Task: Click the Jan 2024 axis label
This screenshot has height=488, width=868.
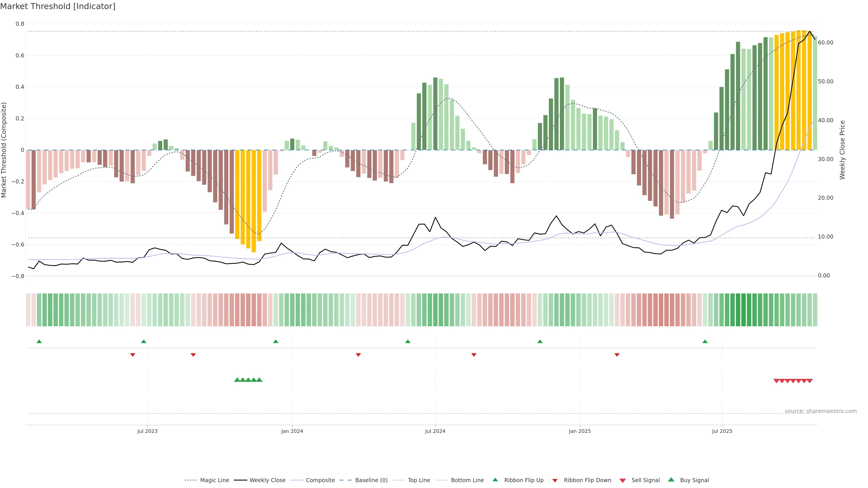Action: pos(292,431)
